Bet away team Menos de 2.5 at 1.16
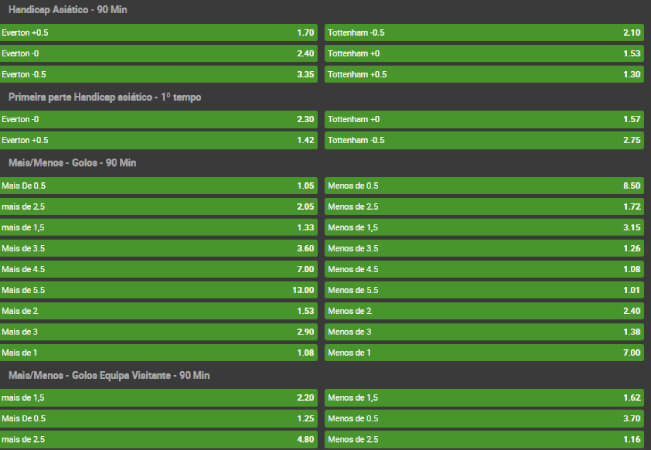The width and height of the screenshot is (651, 450). coord(484,439)
